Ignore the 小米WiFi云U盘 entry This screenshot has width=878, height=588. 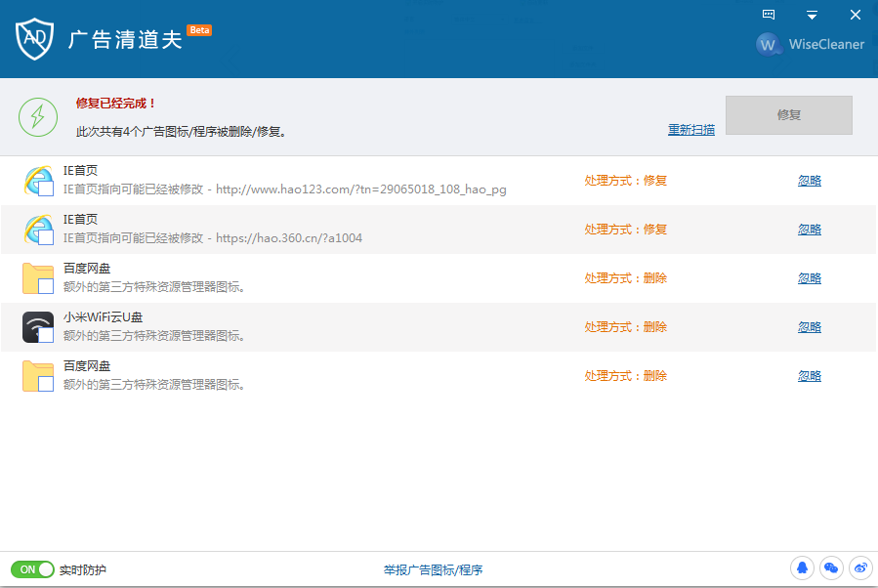pyautogui.click(x=809, y=326)
